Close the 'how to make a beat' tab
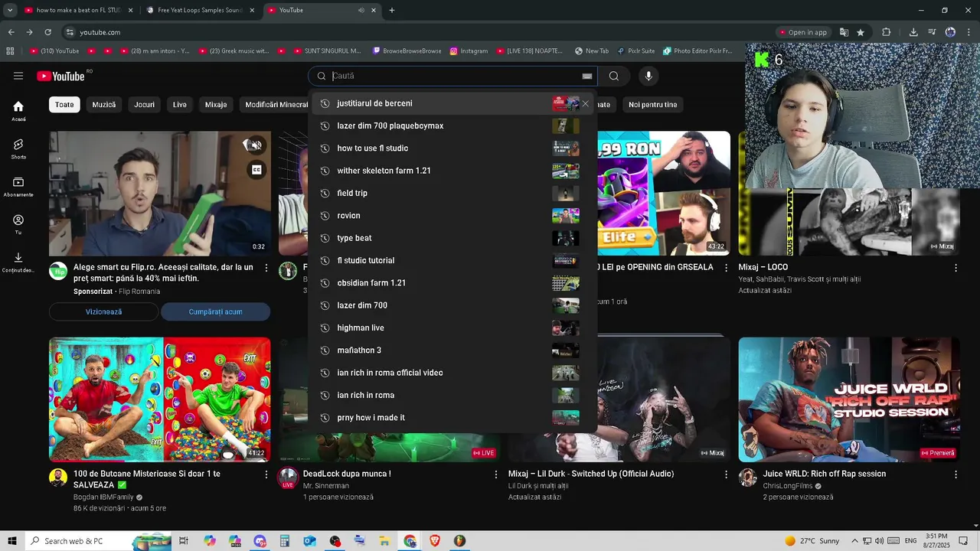The width and height of the screenshot is (980, 551). pos(130,10)
